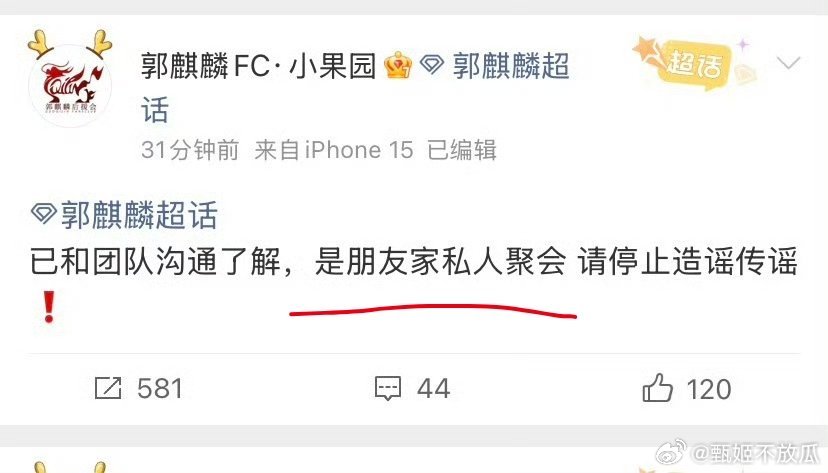Click the 来自 iPhone 15 source label

click(x=333, y=150)
